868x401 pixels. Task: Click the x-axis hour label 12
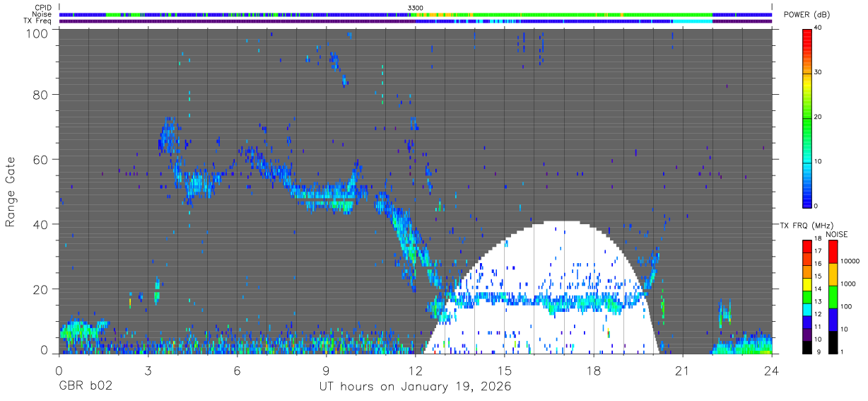pyautogui.click(x=416, y=371)
